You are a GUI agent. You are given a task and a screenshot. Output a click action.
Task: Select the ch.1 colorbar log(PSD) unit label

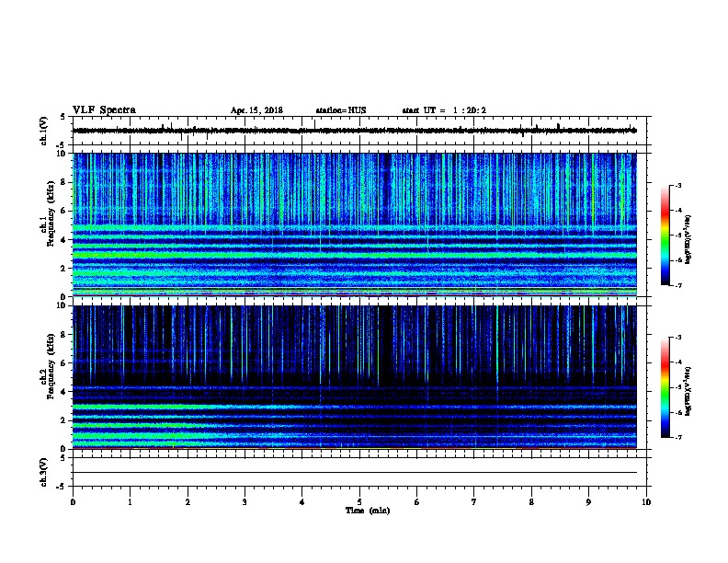[688, 240]
